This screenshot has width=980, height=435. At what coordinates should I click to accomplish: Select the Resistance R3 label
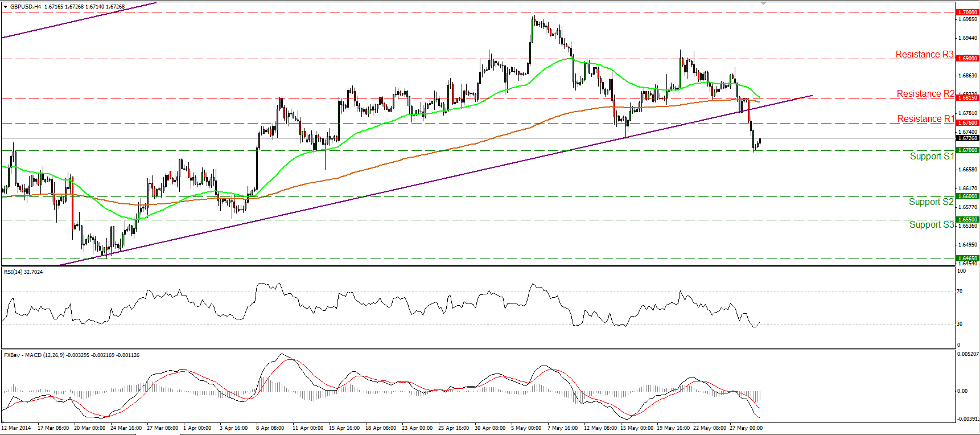point(924,54)
